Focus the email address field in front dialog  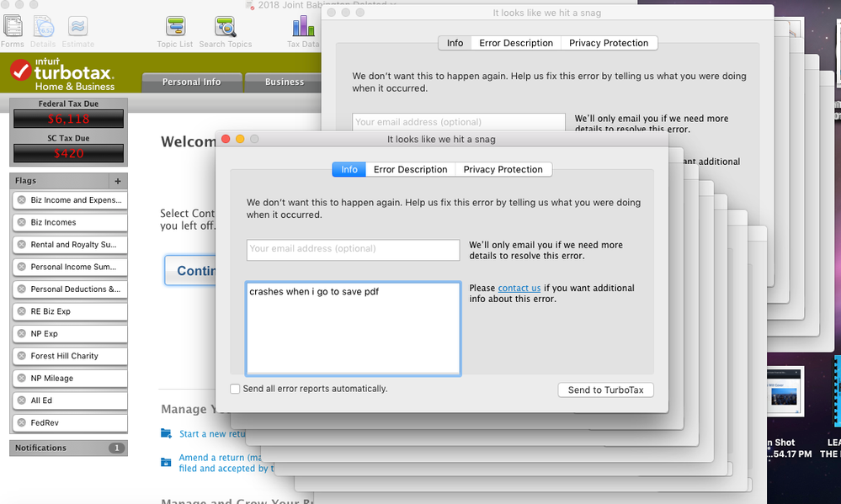[x=353, y=249]
